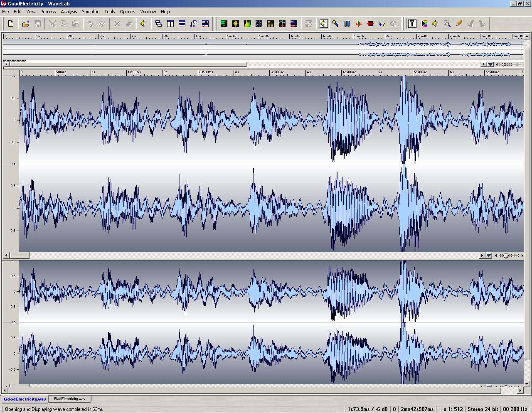Switch to the GoodElectricity.wav tab
The height and width of the screenshot is (413, 532).
tap(25, 399)
